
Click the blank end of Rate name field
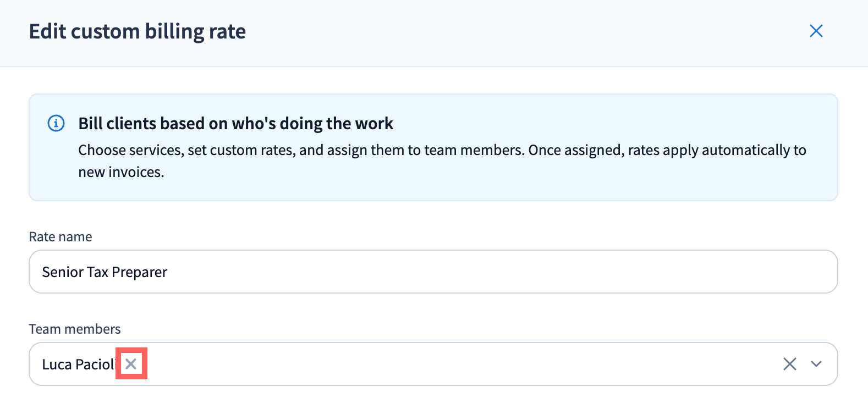[x=660, y=272]
